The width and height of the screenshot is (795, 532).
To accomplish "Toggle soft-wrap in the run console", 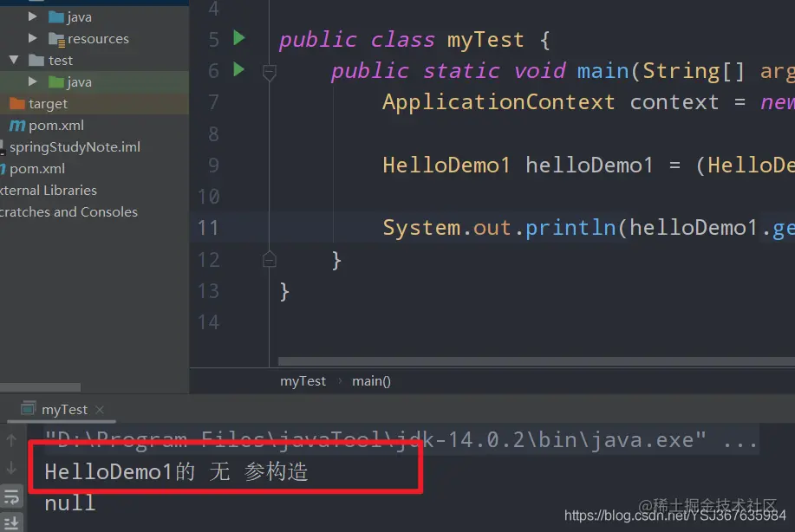I will (11, 496).
